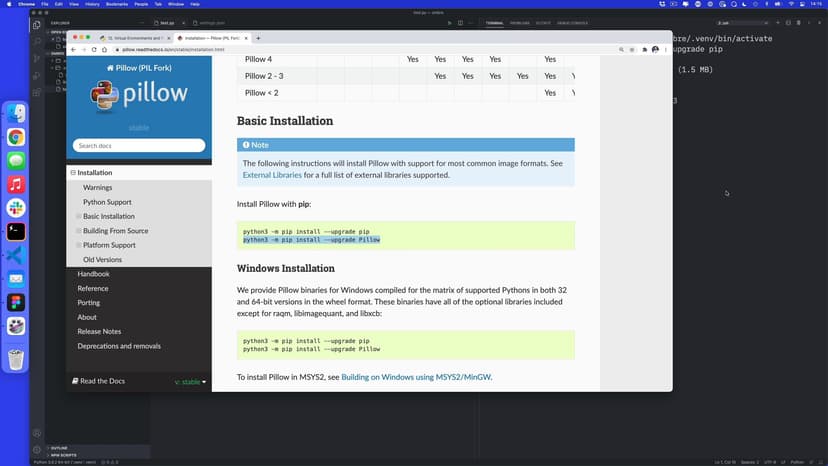Image resolution: width=828 pixels, height=466 pixels.
Task: Open the Slack app in Dock
Action: [x=16, y=208]
